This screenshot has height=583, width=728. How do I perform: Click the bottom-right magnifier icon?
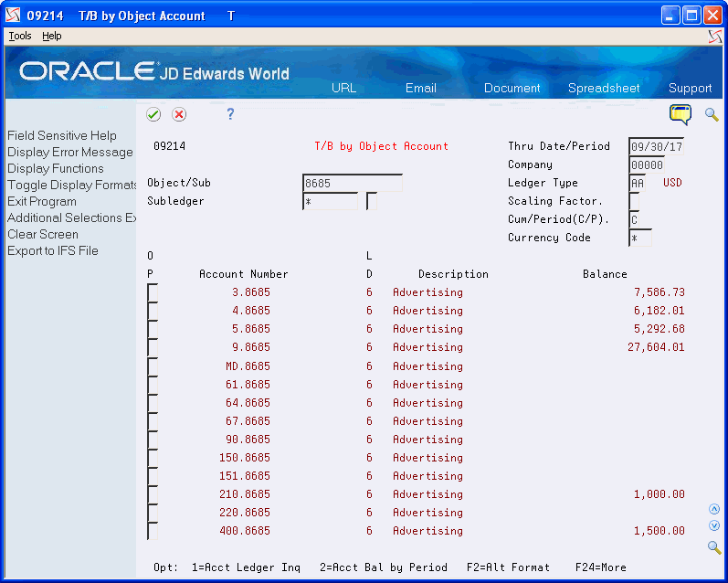[714, 546]
